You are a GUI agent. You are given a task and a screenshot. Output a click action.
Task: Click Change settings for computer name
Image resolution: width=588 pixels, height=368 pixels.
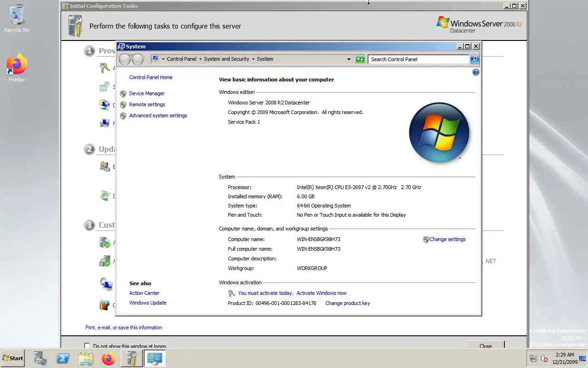(447, 239)
